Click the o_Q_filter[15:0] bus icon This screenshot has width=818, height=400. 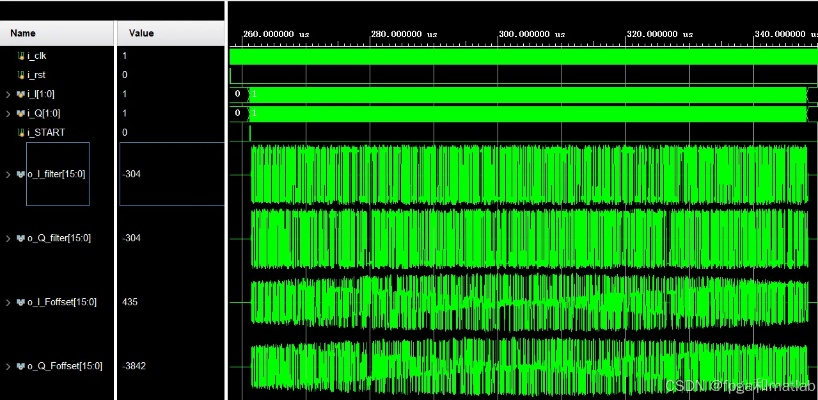[x=20, y=238]
